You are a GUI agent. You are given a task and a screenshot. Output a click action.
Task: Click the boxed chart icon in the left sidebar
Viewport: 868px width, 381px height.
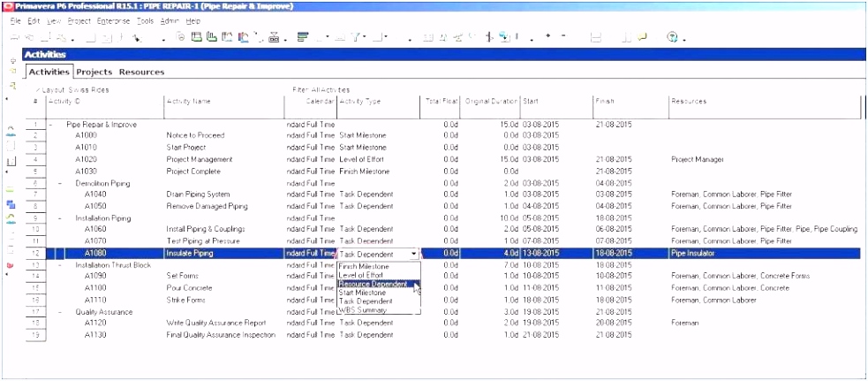coord(11,162)
